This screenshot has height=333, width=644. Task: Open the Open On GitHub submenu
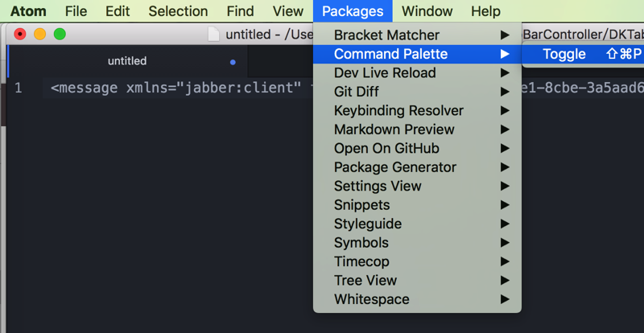click(x=417, y=149)
